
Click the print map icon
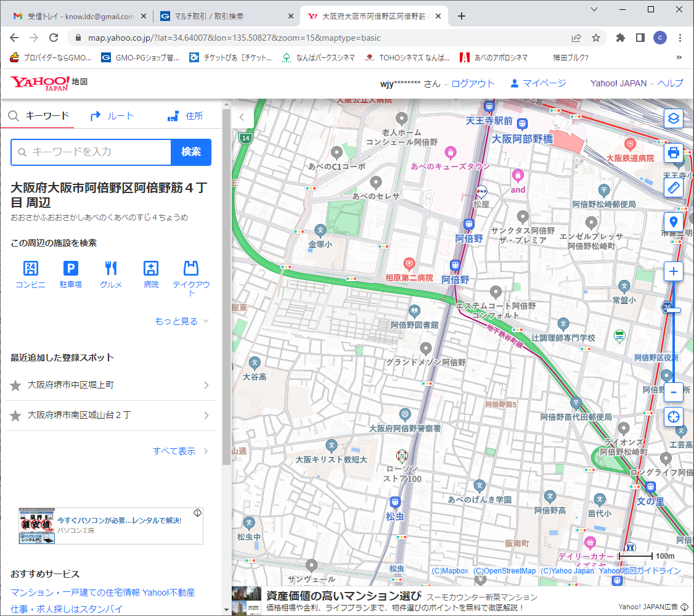tap(674, 152)
